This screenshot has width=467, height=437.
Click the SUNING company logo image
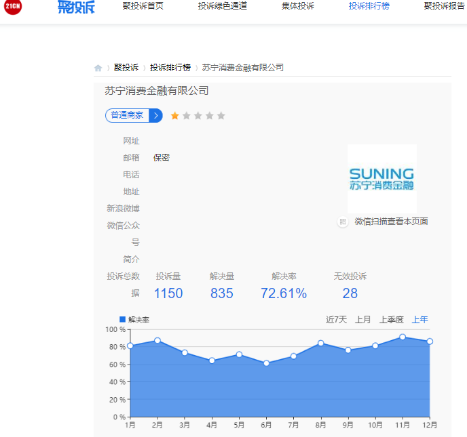click(382, 179)
